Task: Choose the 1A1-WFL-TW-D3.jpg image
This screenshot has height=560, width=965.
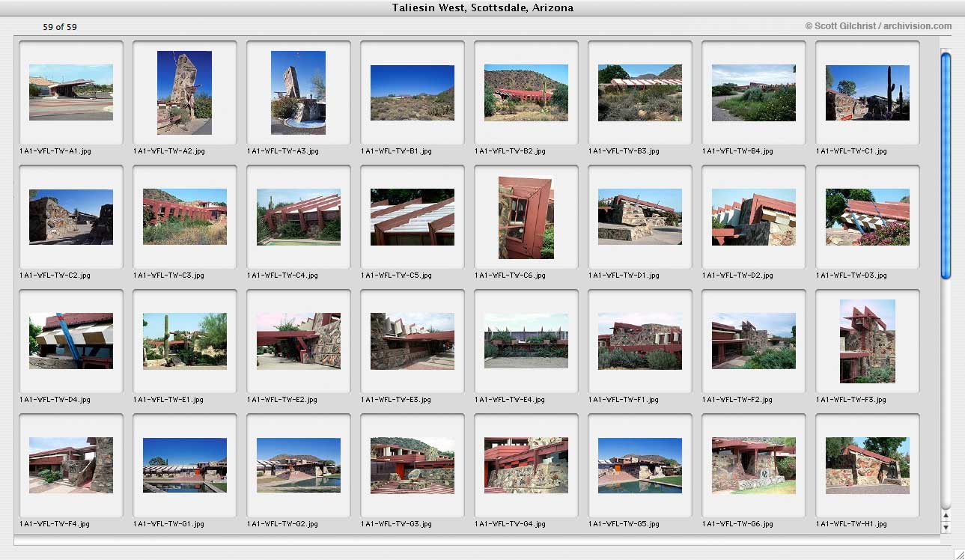Action: [x=868, y=216]
